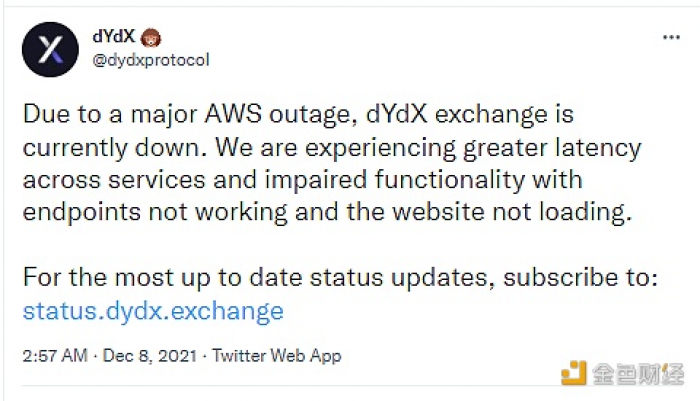Click the orange watermark logo icon
This screenshot has width=700, height=401.
pos(574,373)
